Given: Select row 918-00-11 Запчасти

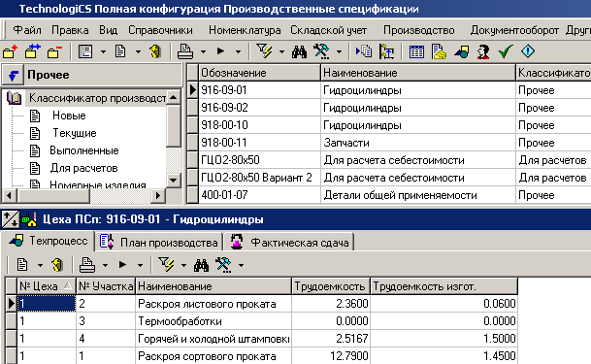Looking at the screenshot, I should click(388, 143).
